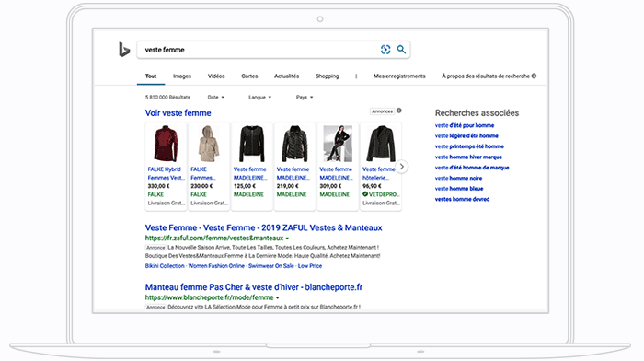Open visual search camera icon
The image size is (644, 361).
point(385,50)
